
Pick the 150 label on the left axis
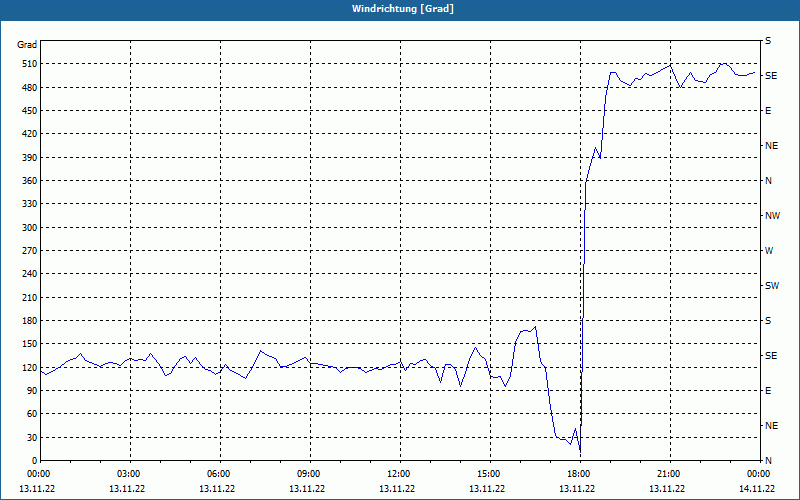(30, 344)
